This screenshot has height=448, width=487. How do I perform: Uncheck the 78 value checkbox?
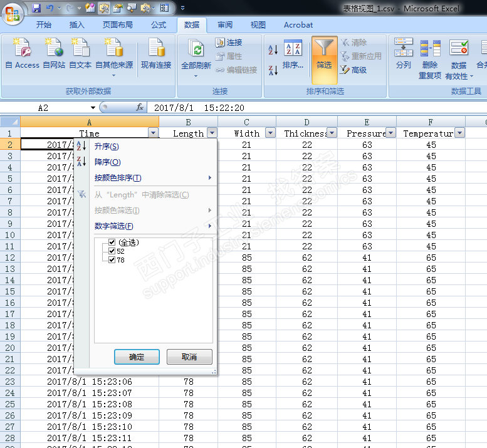click(x=112, y=259)
